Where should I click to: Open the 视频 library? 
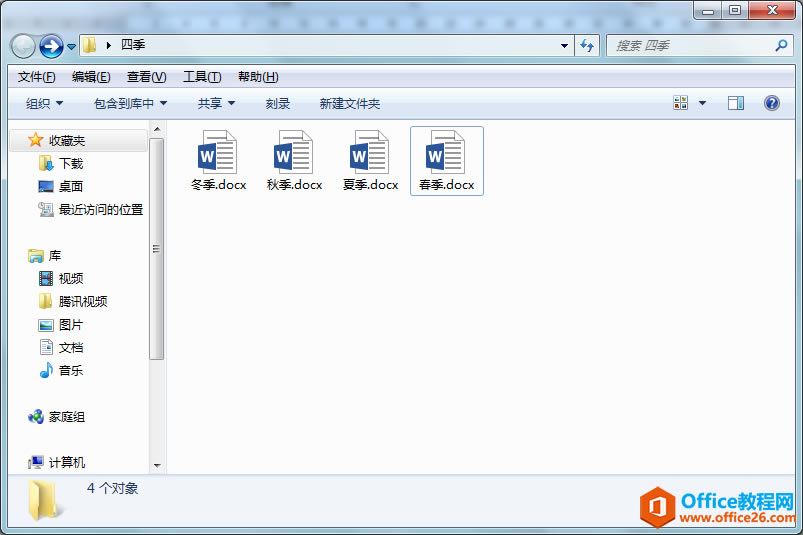71,279
